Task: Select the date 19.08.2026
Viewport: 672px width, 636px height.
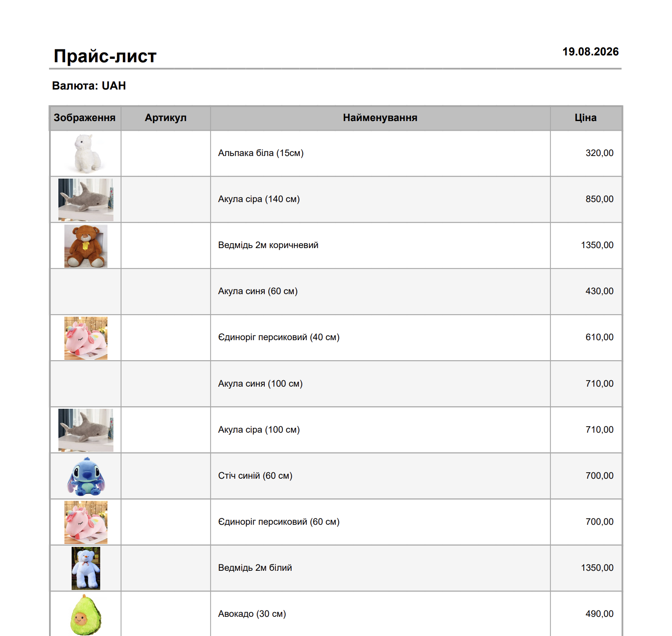Action: point(591,52)
